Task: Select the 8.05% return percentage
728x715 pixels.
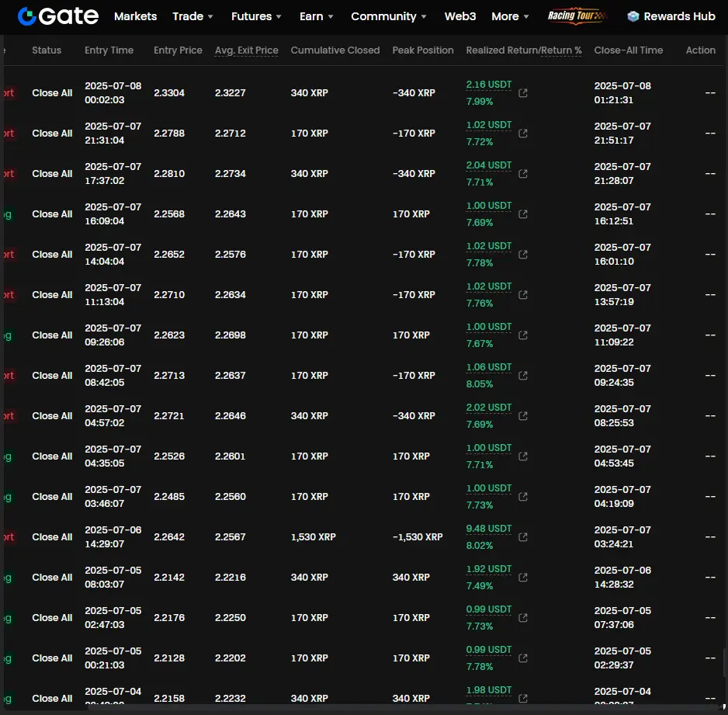Action: (x=480, y=384)
